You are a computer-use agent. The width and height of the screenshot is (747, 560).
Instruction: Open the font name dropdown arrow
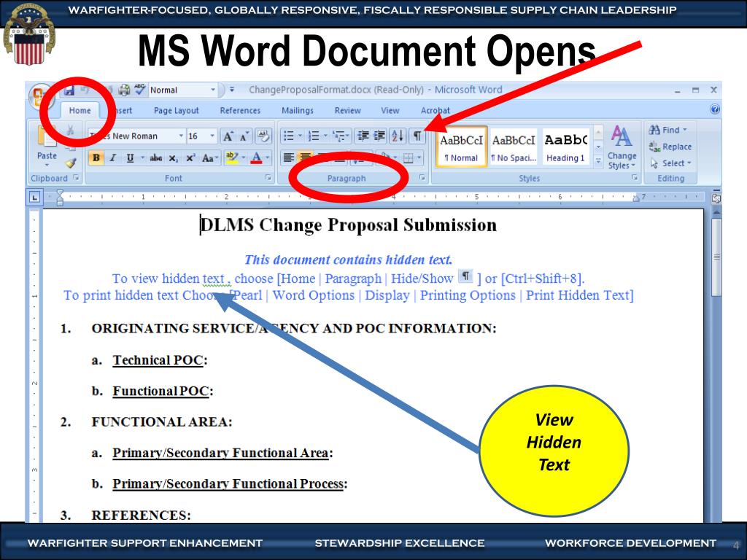(181, 136)
